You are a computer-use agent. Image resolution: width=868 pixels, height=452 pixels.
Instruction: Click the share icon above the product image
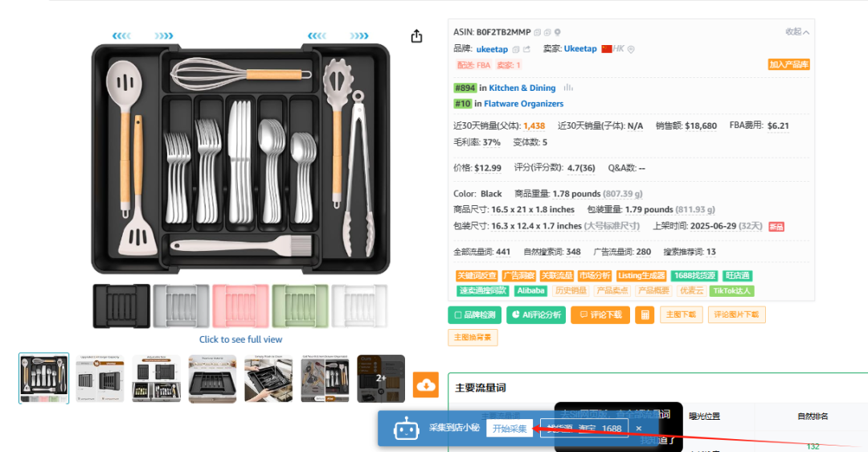point(416,36)
